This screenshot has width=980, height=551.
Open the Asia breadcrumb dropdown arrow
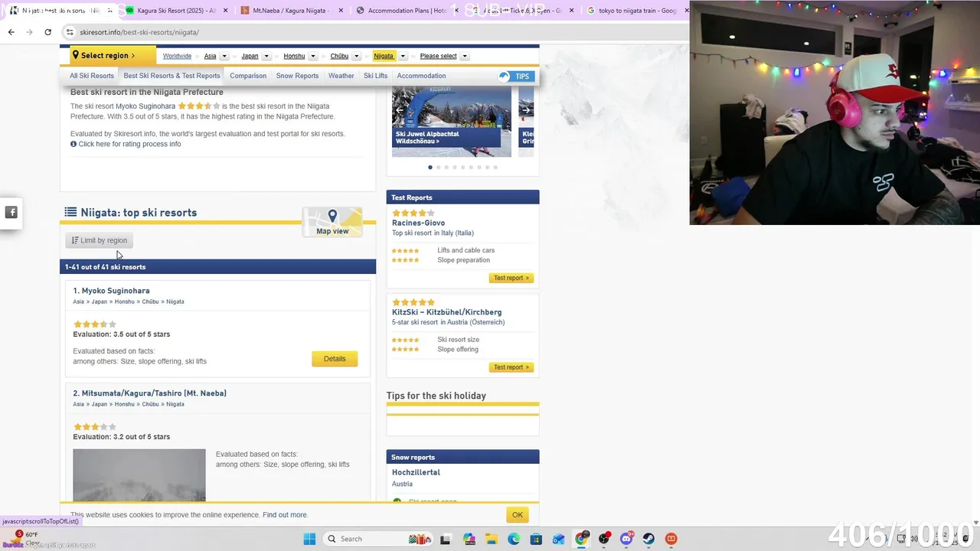224,56
